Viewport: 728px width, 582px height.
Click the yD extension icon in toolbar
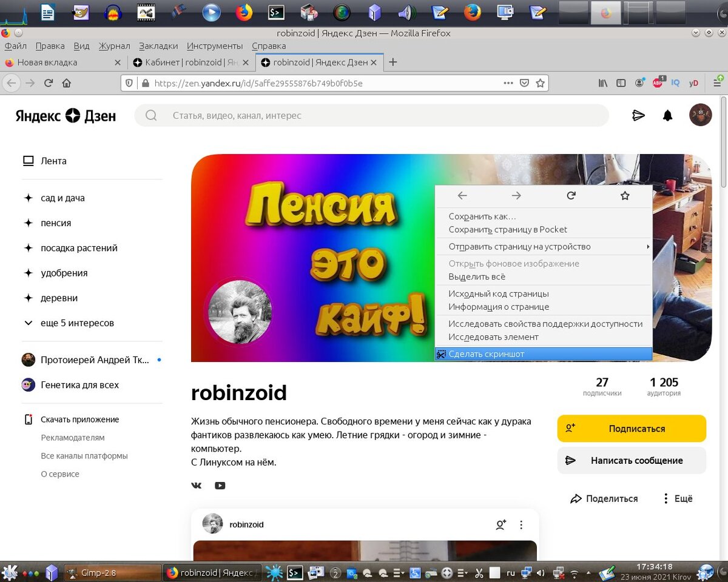tap(693, 83)
